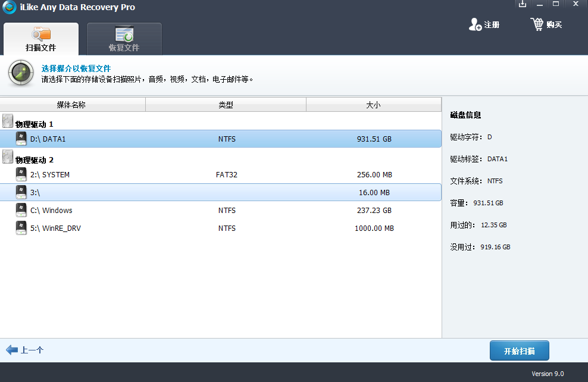Click the 5:\ WinRE_DRV partition icon
Viewport: 588px width, 382px height.
coord(21,228)
